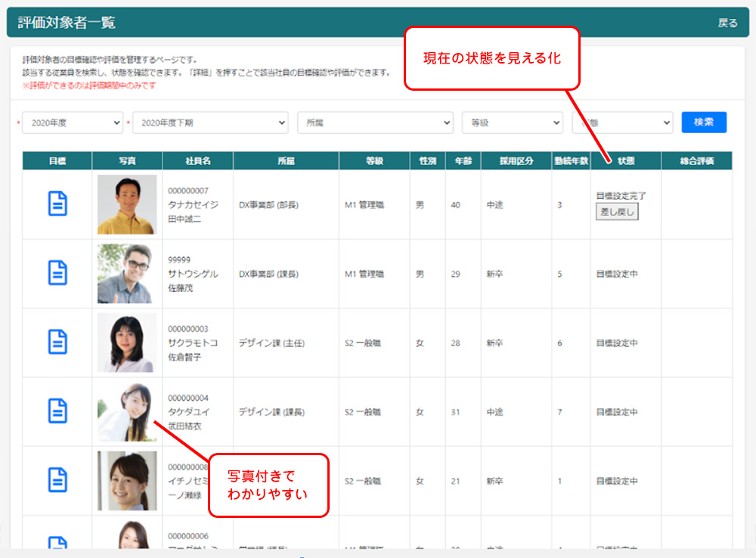Click 評価対象者一覧 page title
This screenshot has width=756, height=558.
click(67, 23)
